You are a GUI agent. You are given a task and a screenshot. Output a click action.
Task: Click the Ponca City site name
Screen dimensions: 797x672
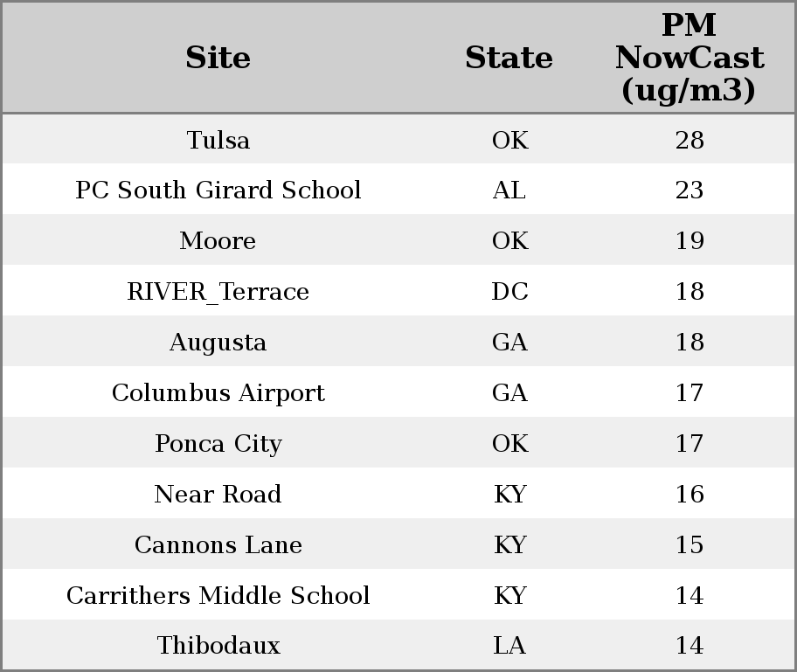(x=218, y=444)
